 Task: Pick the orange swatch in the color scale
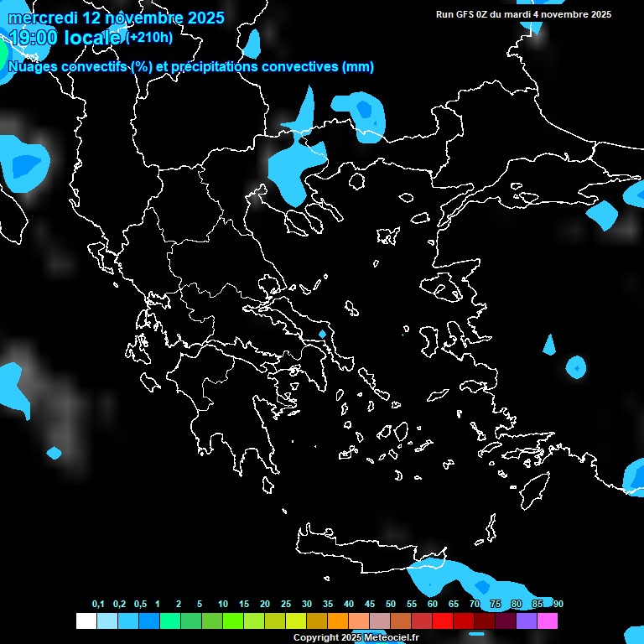tap(337, 621)
